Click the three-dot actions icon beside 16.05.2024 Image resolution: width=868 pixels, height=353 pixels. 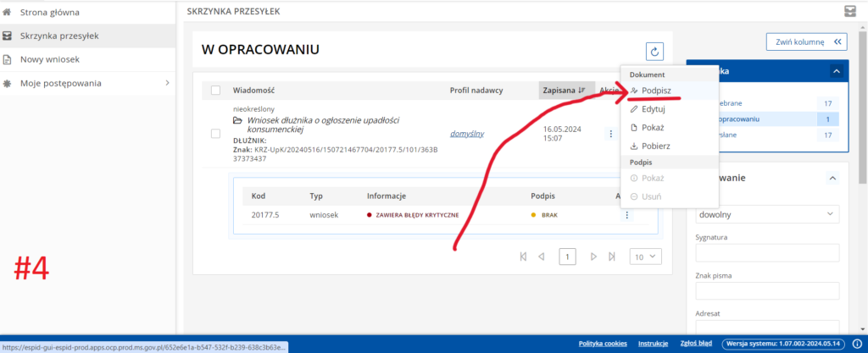[609, 134]
